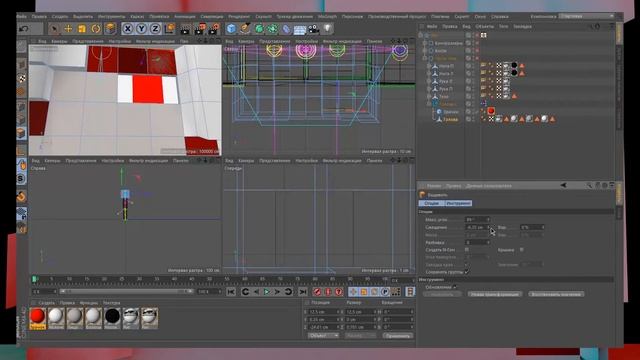The image size is (640, 360).
Task: Select the first white material sphere
Action: point(56,318)
